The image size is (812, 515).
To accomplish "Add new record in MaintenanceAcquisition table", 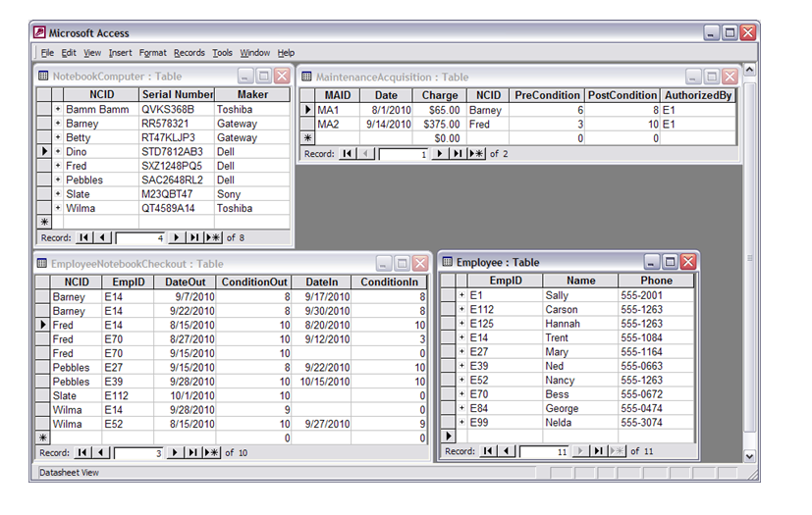I will [x=476, y=154].
